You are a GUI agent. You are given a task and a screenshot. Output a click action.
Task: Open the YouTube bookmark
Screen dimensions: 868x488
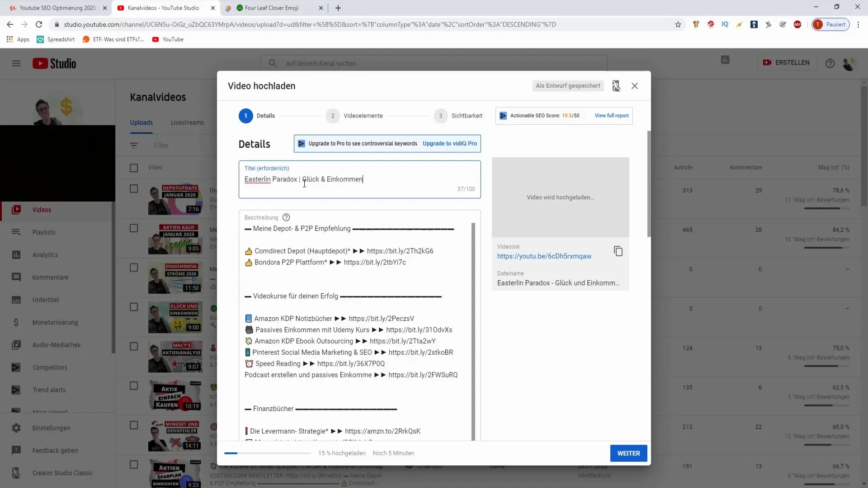[168, 39]
